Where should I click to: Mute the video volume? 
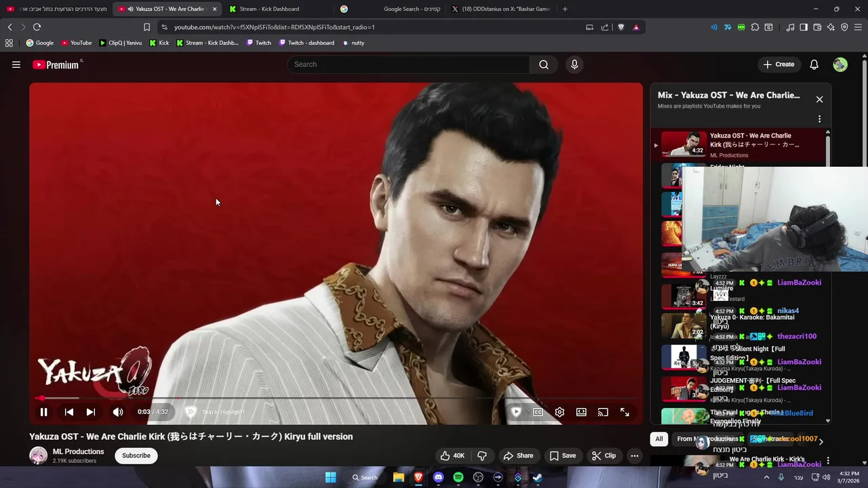[x=118, y=412]
